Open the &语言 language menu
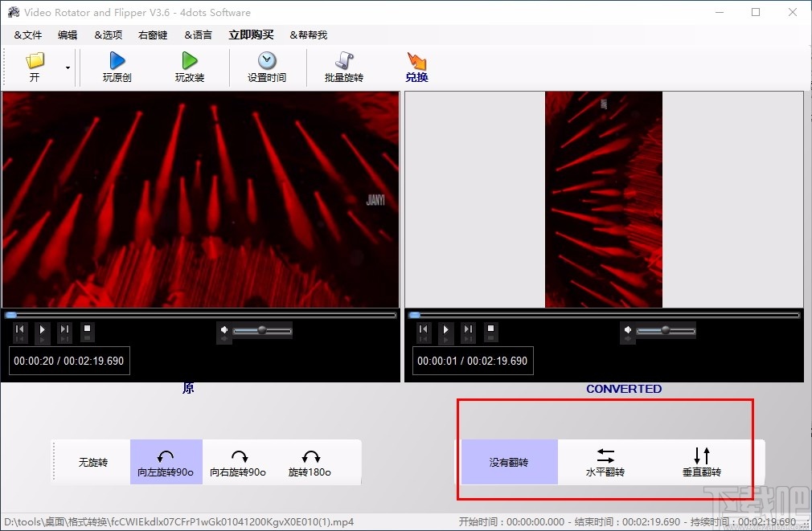The width and height of the screenshot is (812, 531). tap(198, 35)
